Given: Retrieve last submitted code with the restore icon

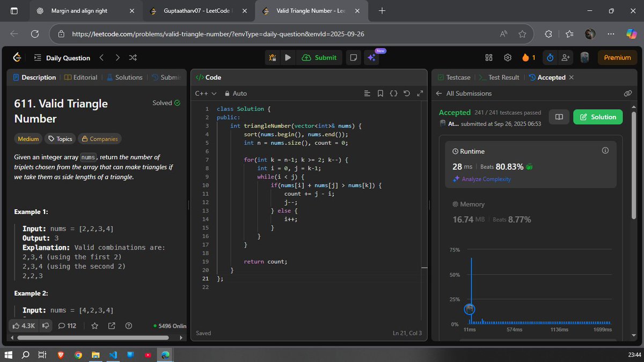Looking at the screenshot, I should pos(406,93).
